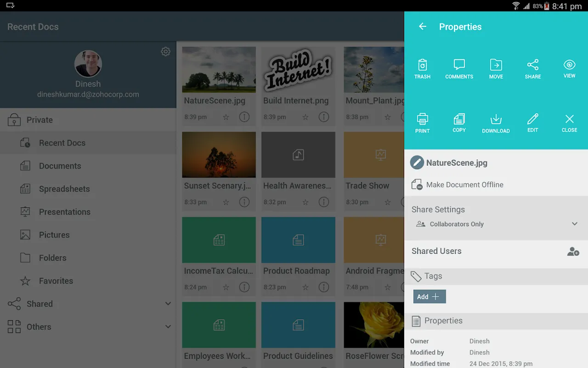Open Spreadsheets in the sidebar
Viewport: 588px width, 368px height.
[64, 189]
